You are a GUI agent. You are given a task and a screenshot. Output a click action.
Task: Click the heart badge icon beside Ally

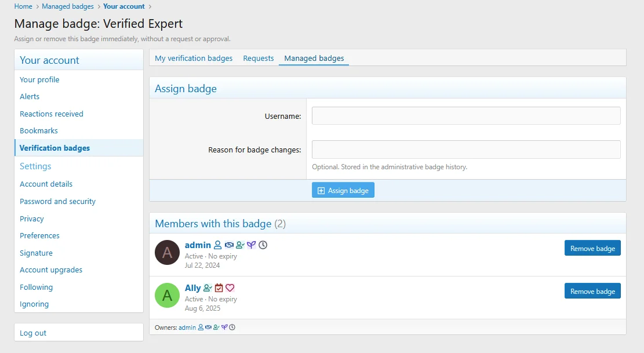tap(230, 288)
